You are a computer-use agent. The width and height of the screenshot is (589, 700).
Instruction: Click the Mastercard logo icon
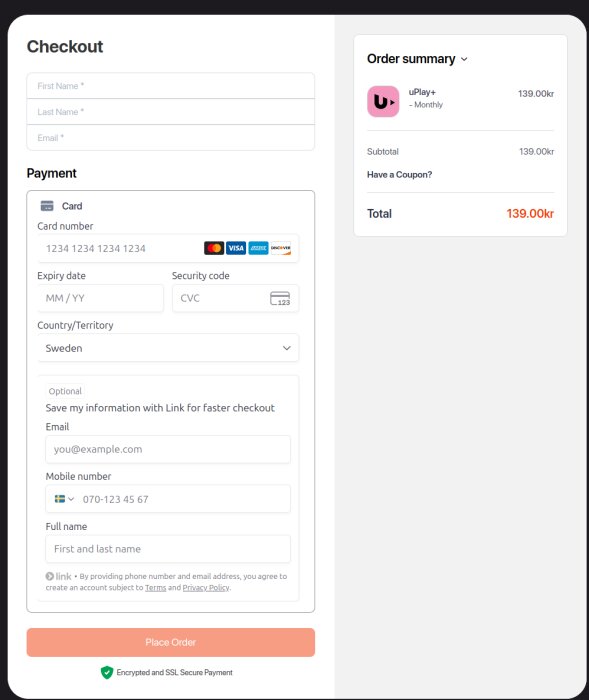(x=214, y=248)
